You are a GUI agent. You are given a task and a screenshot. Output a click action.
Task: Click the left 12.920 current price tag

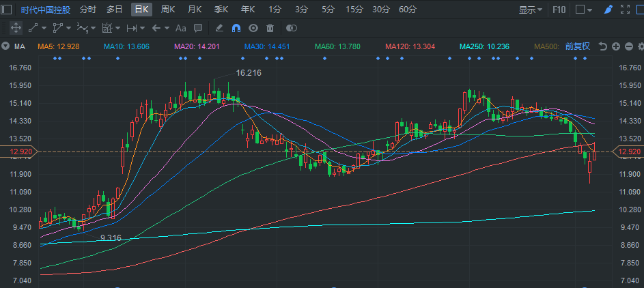click(x=18, y=152)
